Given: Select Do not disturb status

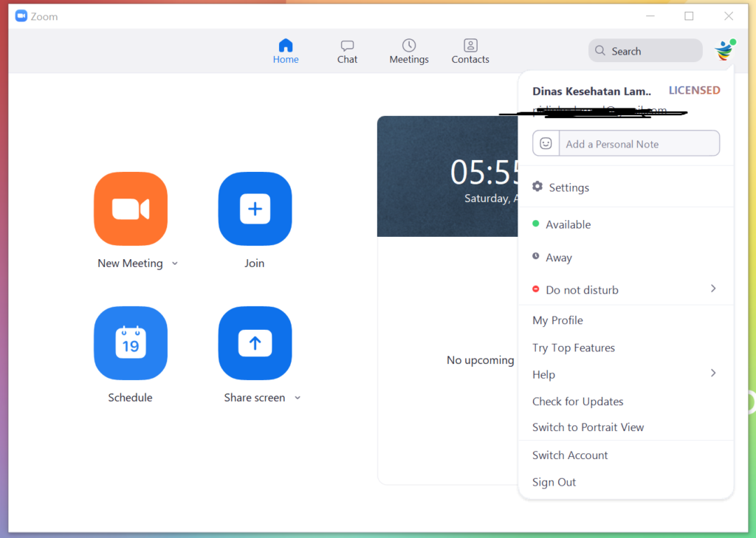Looking at the screenshot, I should [626, 290].
